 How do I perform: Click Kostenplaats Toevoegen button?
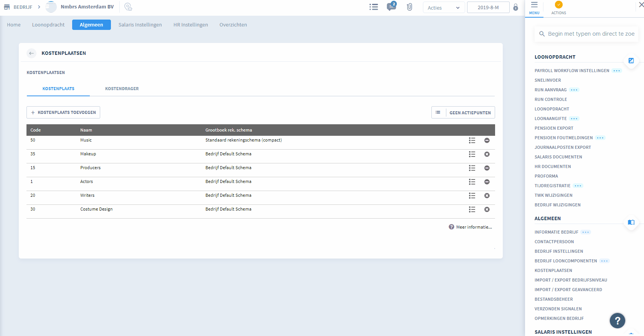click(x=63, y=112)
